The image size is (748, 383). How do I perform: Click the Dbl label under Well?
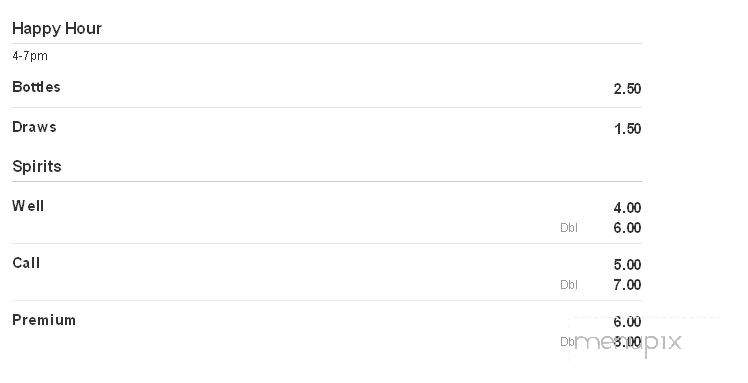pos(569,228)
